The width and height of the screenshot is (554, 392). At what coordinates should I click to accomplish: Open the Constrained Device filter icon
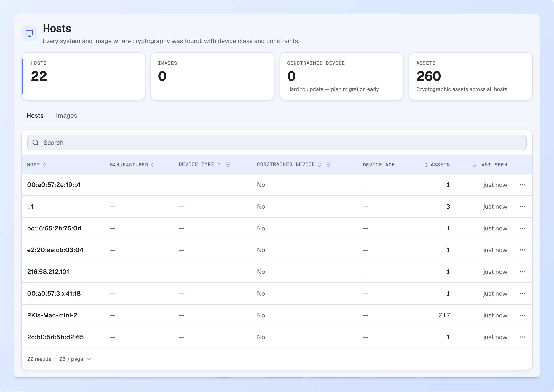point(328,165)
